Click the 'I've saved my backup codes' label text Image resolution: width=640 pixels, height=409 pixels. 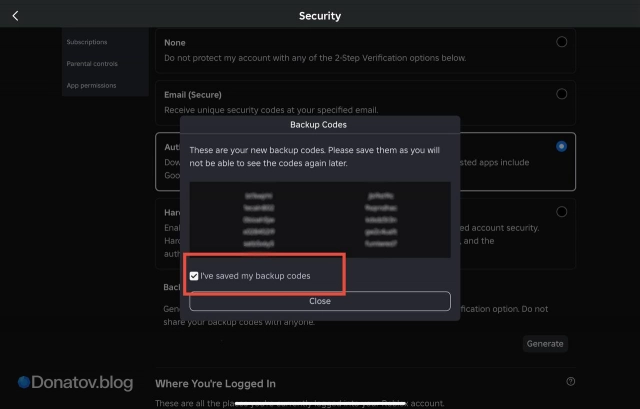pos(255,275)
